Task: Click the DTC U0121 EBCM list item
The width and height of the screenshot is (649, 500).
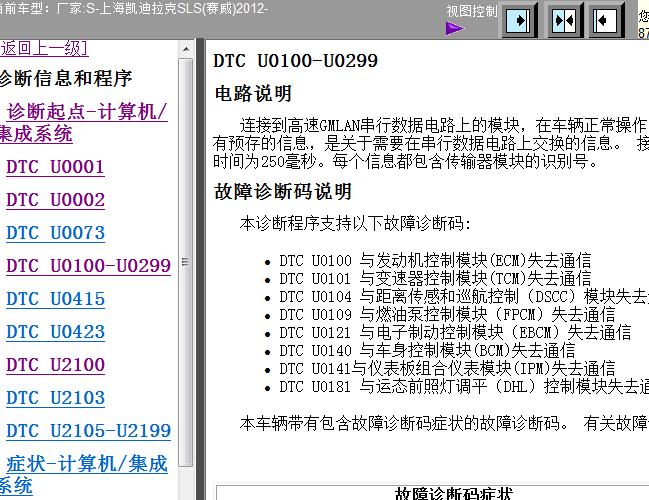Action: click(455, 333)
